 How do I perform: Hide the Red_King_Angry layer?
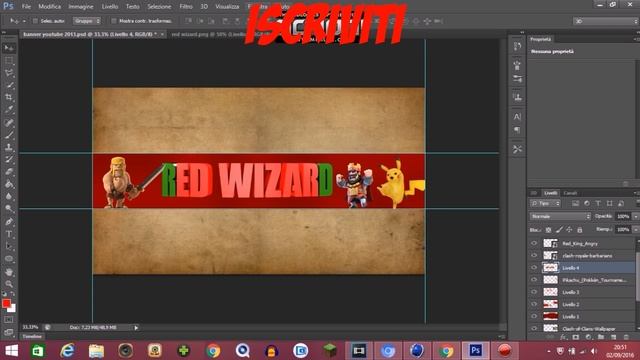click(534, 243)
